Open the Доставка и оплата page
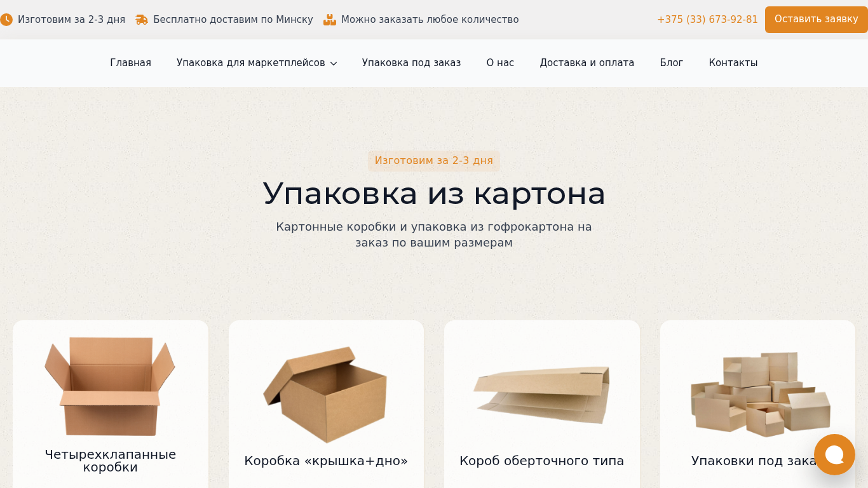The image size is (868, 488). (587, 63)
